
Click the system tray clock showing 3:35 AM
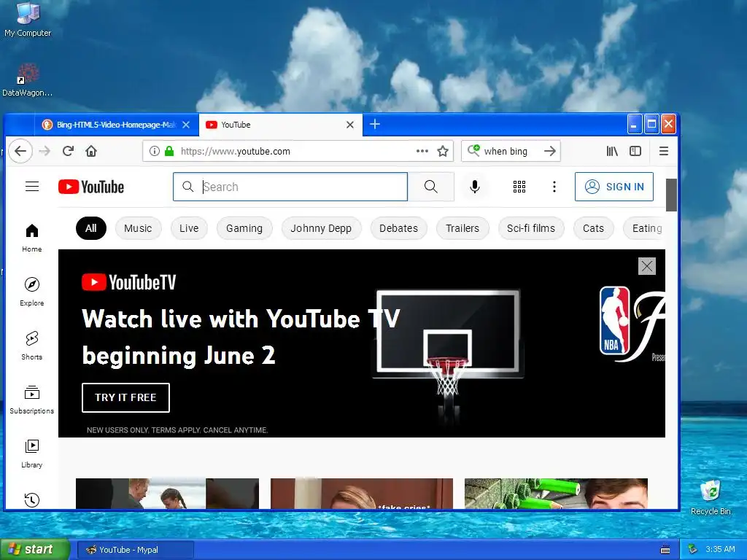720,550
